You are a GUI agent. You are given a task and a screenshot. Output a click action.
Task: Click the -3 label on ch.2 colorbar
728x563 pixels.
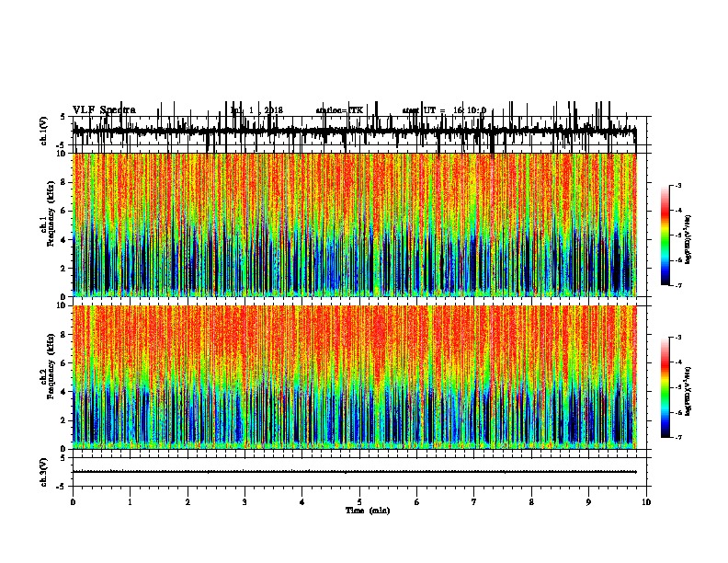(x=678, y=338)
